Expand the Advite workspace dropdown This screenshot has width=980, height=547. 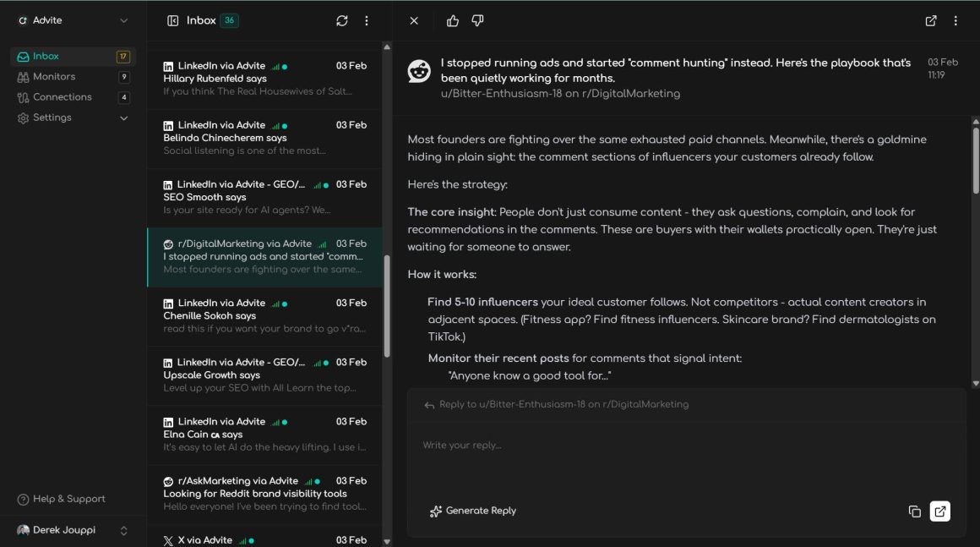tap(122, 19)
